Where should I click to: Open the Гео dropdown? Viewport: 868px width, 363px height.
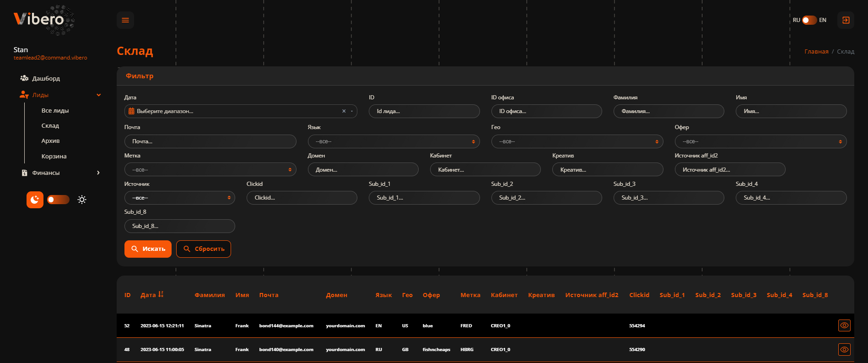click(x=577, y=141)
